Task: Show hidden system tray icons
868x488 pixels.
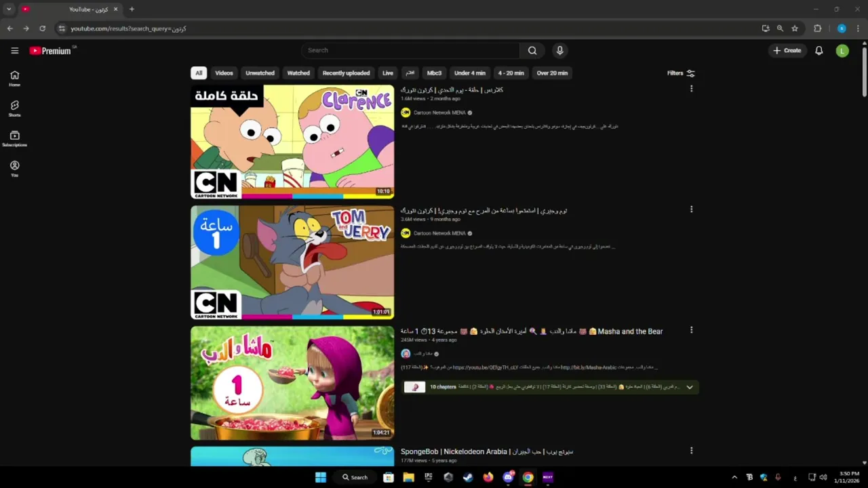Action: pos(734,477)
